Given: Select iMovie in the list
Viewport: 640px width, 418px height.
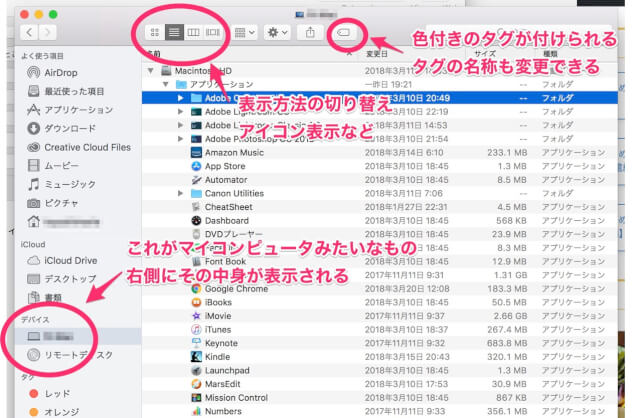Looking at the screenshot, I should pyautogui.click(x=218, y=316).
